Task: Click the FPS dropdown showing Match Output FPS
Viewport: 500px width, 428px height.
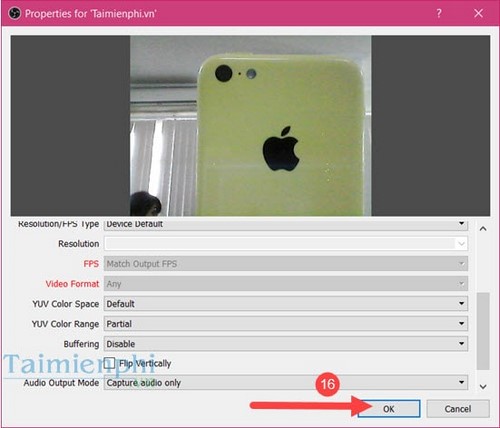Action: click(286, 264)
